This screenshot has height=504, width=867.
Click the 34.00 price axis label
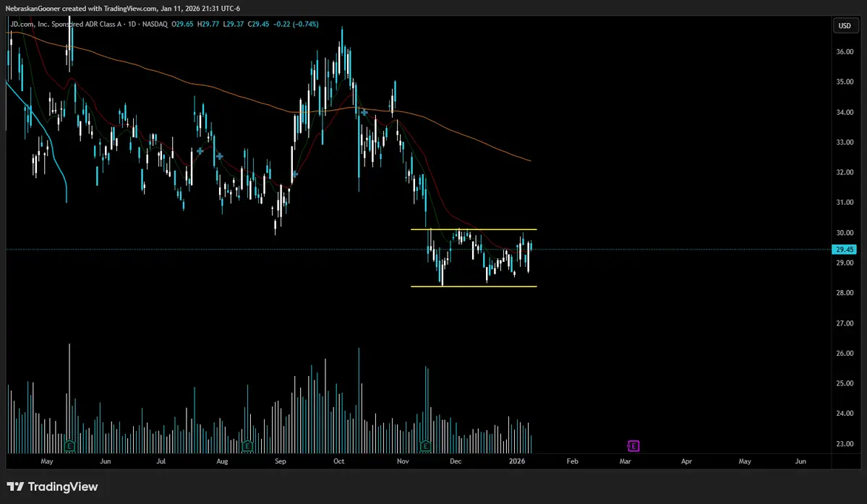[x=845, y=112]
